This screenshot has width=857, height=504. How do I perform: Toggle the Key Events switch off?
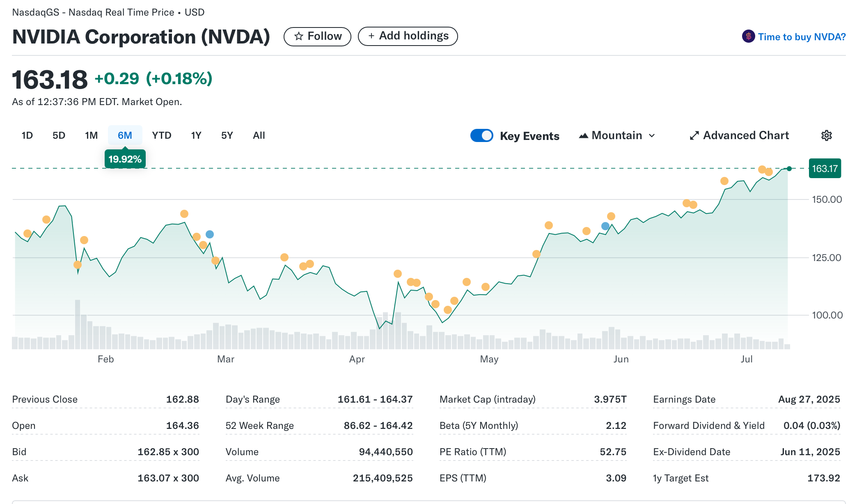tap(482, 135)
